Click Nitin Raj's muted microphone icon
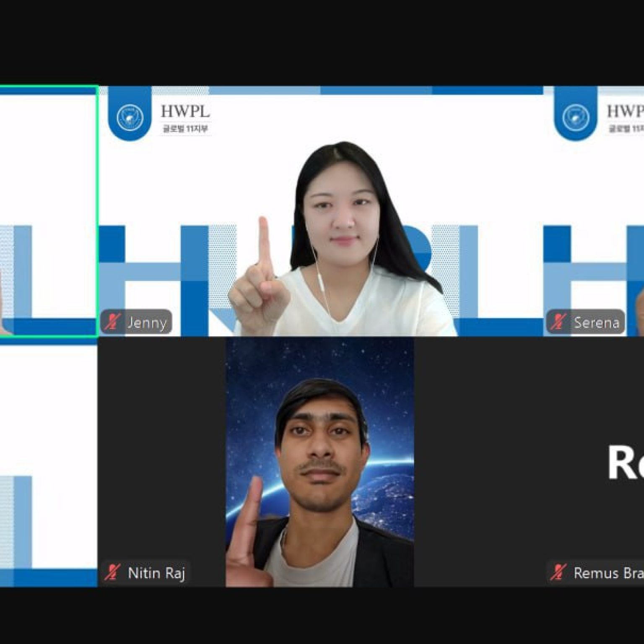Image resolution: width=644 pixels, height=644 pixels. coord(112,572)
